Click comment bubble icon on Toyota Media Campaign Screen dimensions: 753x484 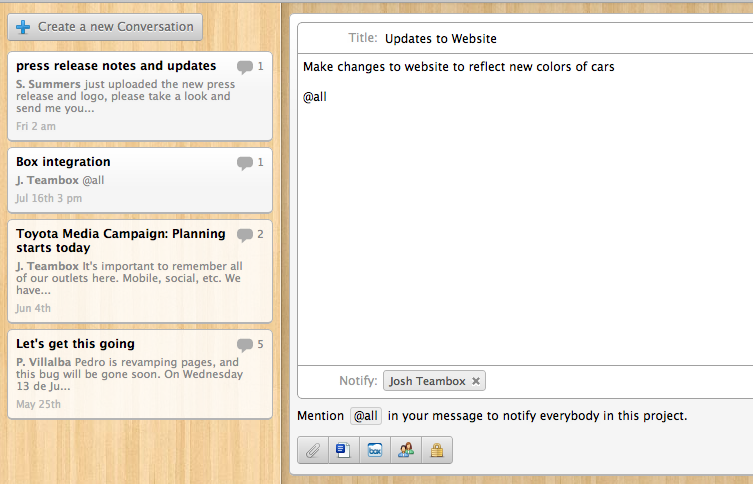point(245,235)
